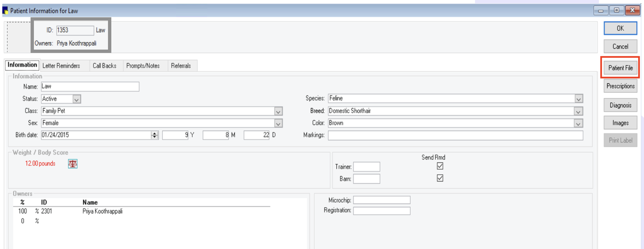Toggle the Barn Send Rmd checkbox
The height and width of the screenshot is (249, 644).
point(440,178)
